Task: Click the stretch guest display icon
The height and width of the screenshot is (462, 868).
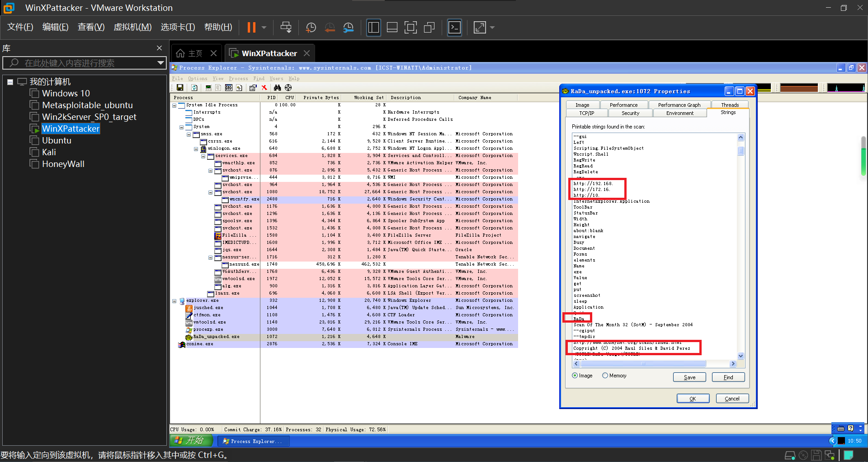Action: pyautogui.click(x=480, y=28)
